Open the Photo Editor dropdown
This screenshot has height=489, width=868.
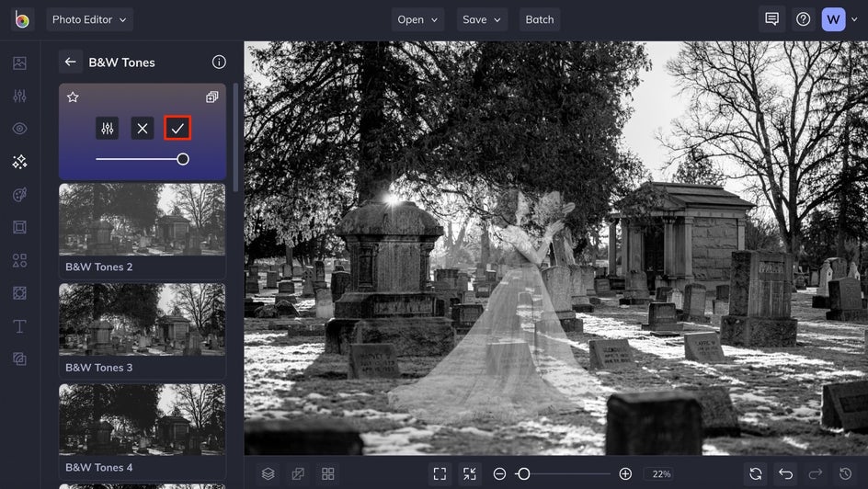90,19
